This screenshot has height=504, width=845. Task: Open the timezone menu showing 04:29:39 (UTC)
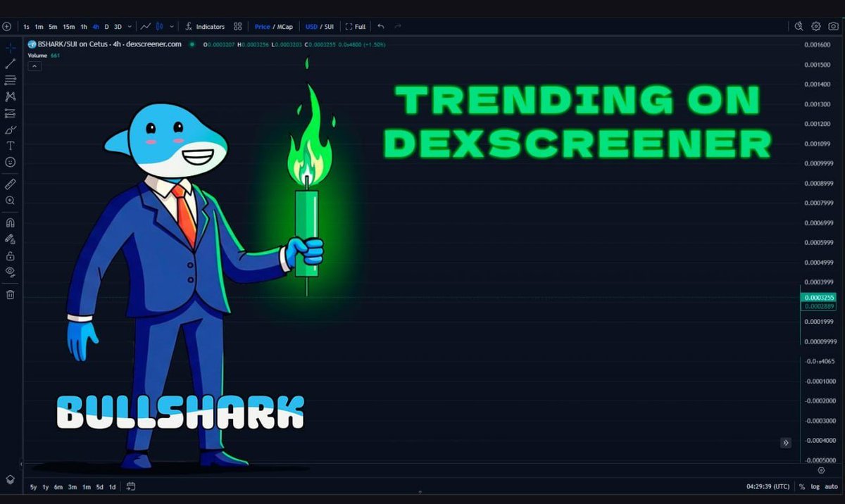[768, 487]
